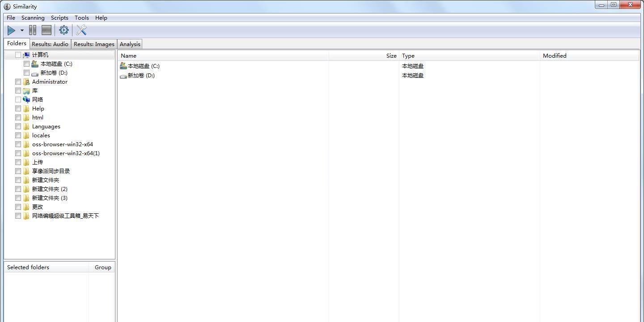This screenshot has width=644, height=322.
Task: Select the oss-browser-win32-x64(1) tree item
Action: coord(66,153)
